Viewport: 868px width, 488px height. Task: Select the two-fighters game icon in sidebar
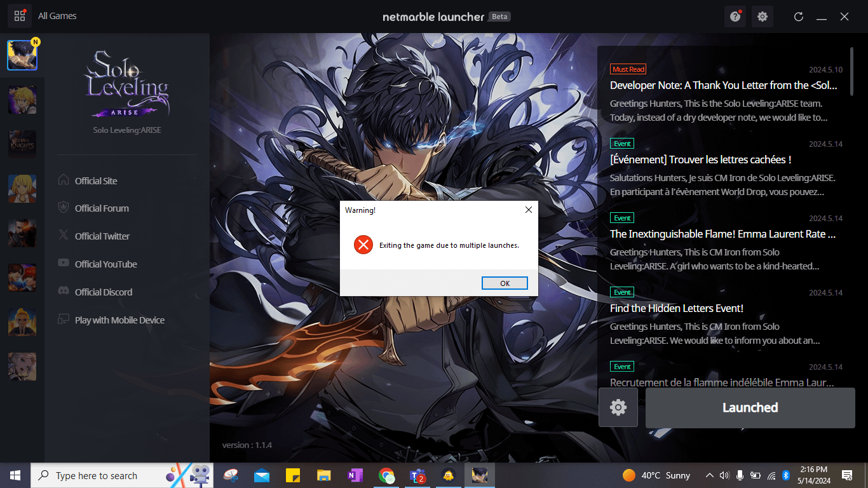point(22,278)
